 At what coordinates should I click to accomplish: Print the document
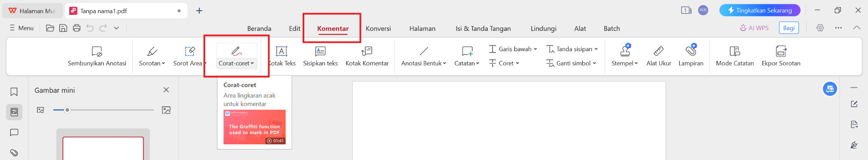point(77,28)
